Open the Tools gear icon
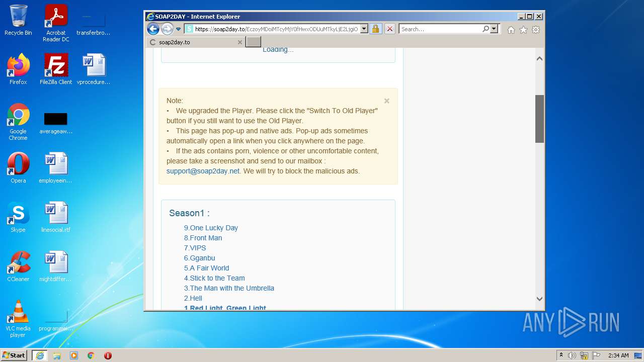644x362 pixels. [536, 30]
